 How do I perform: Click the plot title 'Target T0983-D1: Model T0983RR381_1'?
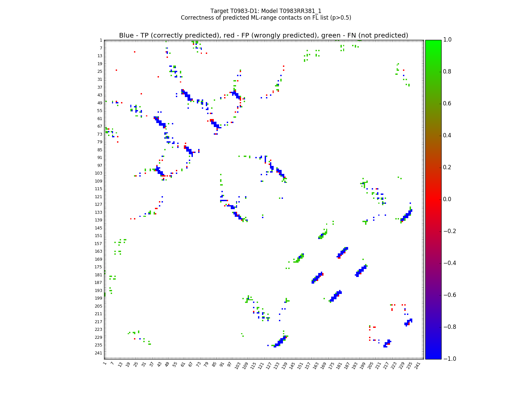click(266, 11)
